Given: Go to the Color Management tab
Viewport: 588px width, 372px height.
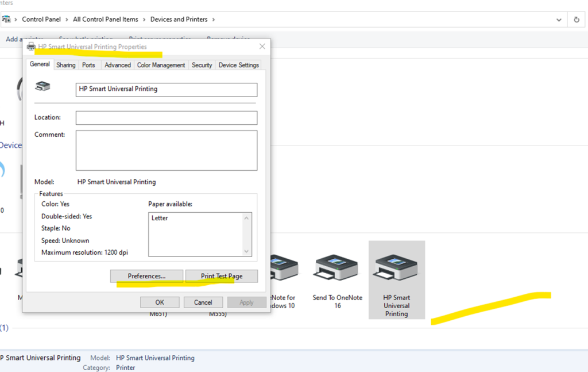Looking at the screenshot, I should 161,65.
